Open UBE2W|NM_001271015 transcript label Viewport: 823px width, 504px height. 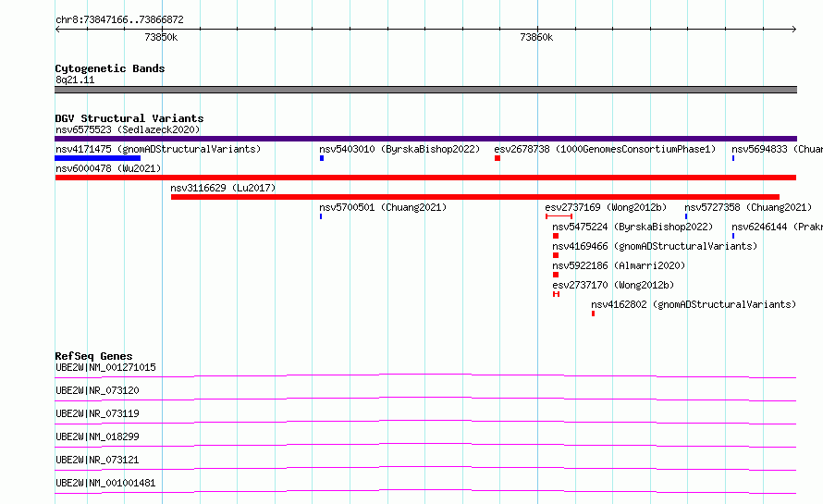(x=105, y=367)
